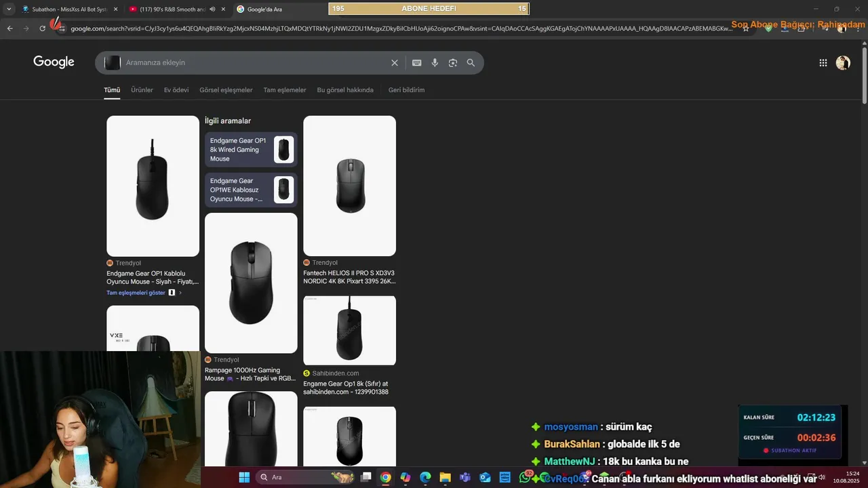Mute the YouTube tab via its speaker icon
868x488 pixels.
pyautogui.click(x=212, y=9)
